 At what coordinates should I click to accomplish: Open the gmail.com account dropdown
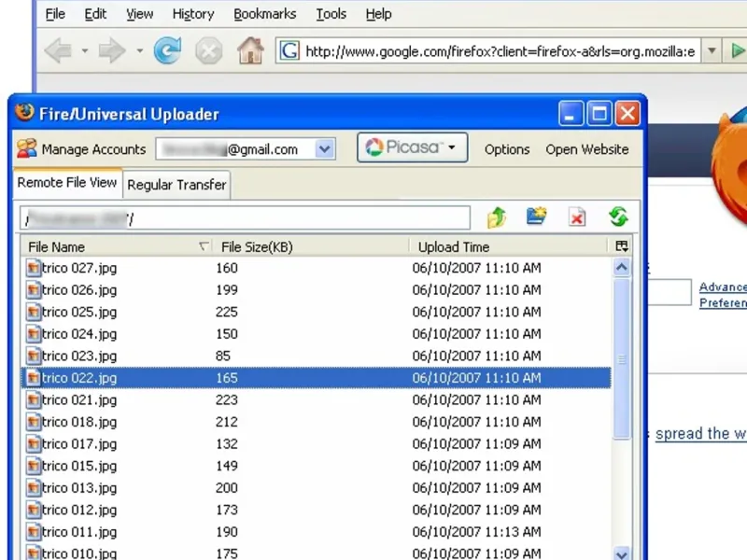click(x=325, y=149)
